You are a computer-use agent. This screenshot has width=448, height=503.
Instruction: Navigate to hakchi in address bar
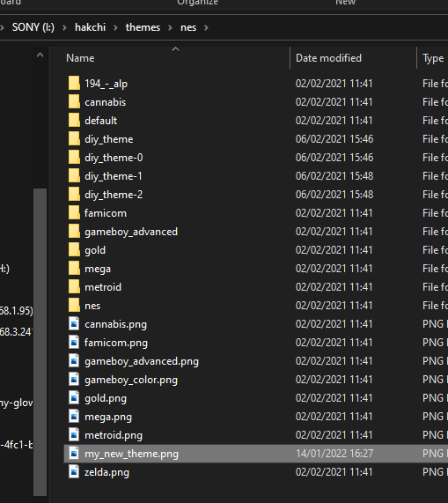point(90,27)
